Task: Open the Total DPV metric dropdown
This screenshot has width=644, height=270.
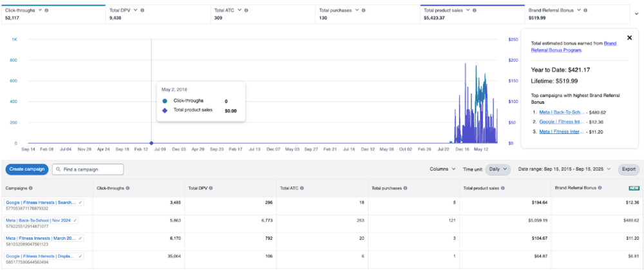Action: [136, 10]
